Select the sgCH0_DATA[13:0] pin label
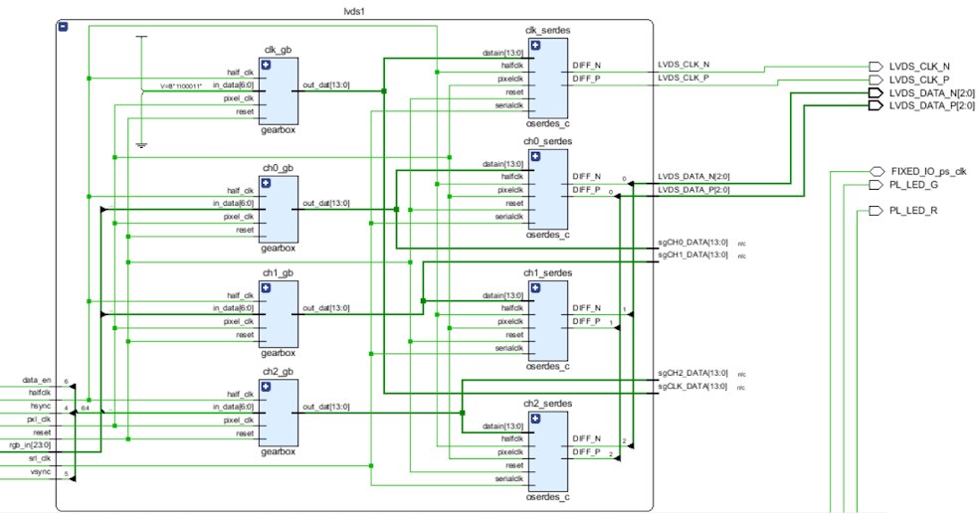Image resolution: width=980 pixels, height=514 pixels. pyautogui.click(x=692, y=243)
